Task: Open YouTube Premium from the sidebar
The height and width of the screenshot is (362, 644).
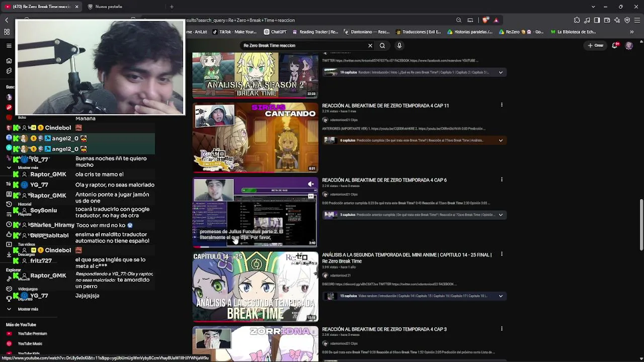Action: coord(27,333)
